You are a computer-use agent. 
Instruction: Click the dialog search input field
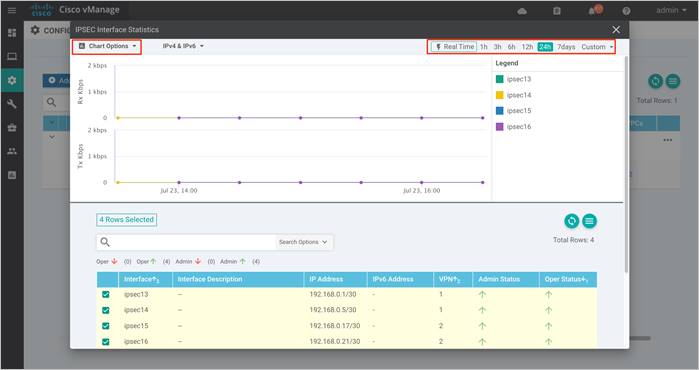(x=194, y=242)
